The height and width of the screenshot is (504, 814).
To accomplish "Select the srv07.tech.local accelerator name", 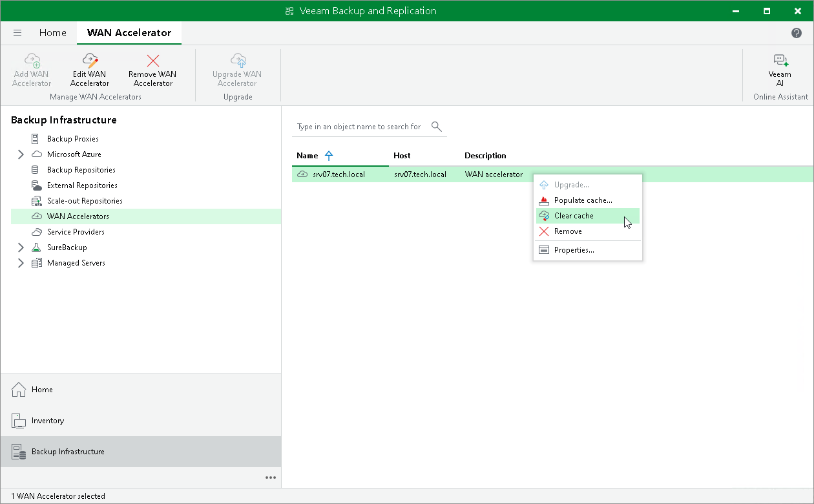I will pos(339,174).
